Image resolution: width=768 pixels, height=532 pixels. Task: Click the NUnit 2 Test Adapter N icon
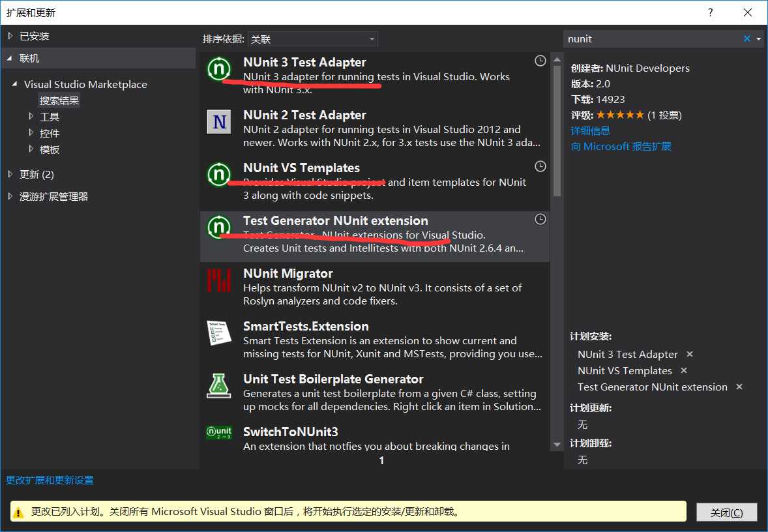coord(219,121)
